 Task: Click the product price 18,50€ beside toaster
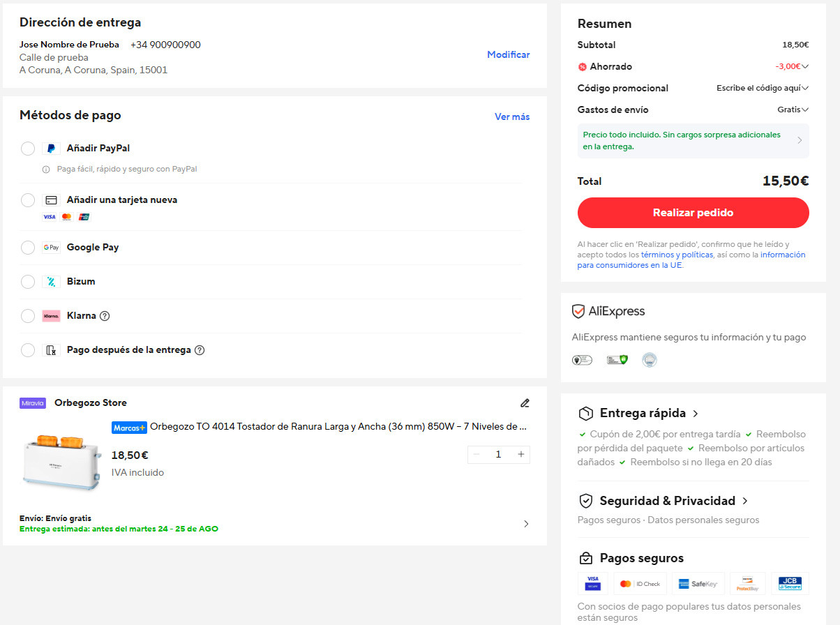tap(130, 455)
